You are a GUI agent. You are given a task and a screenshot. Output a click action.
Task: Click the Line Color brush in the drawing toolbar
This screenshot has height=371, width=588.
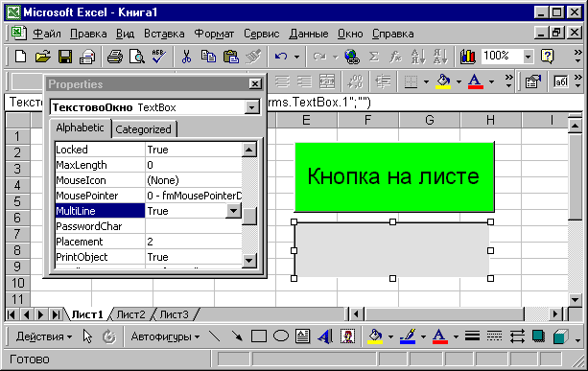coord(408,336)
